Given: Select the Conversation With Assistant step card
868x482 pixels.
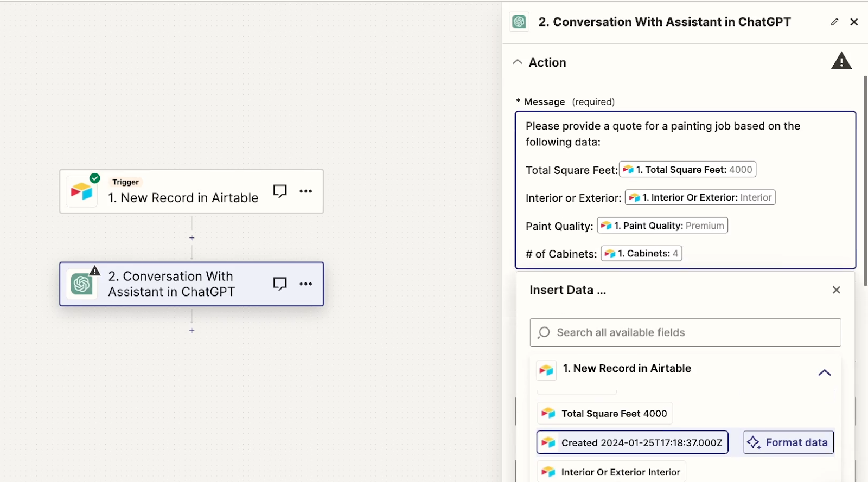Looking at the screenshot, I should pyautogui.click(x=192, y=284).
